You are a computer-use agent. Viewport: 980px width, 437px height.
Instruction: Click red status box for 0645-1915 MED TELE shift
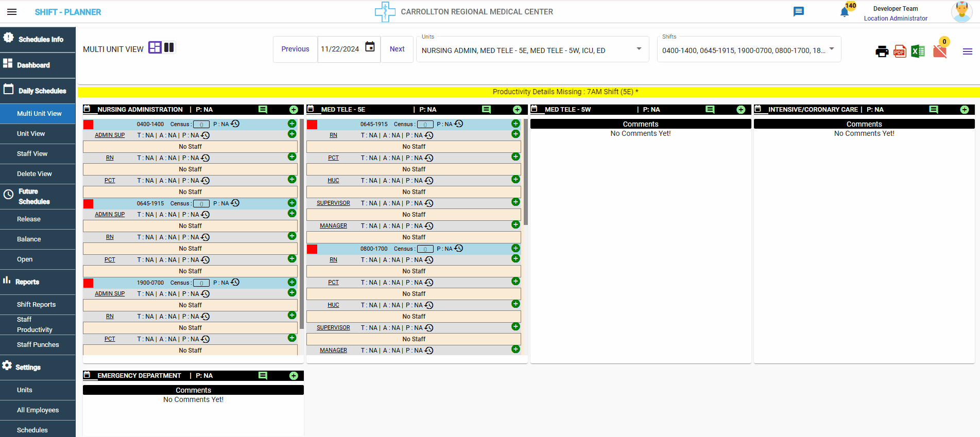[x=312, y=125]
